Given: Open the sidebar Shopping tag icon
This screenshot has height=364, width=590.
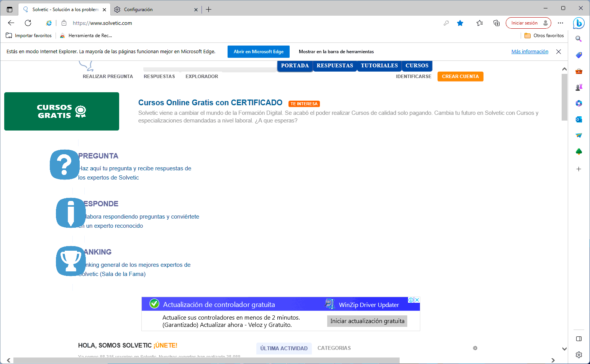Looking at the screenshot, I should 579,55.
